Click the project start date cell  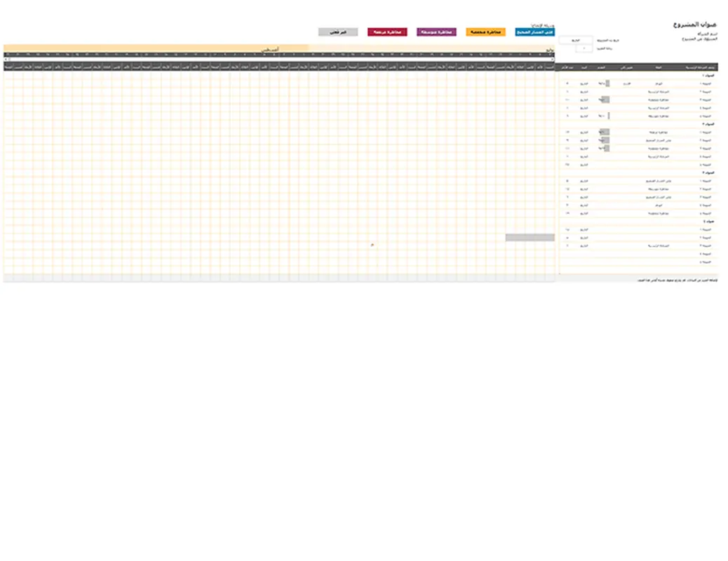(577, 40)
